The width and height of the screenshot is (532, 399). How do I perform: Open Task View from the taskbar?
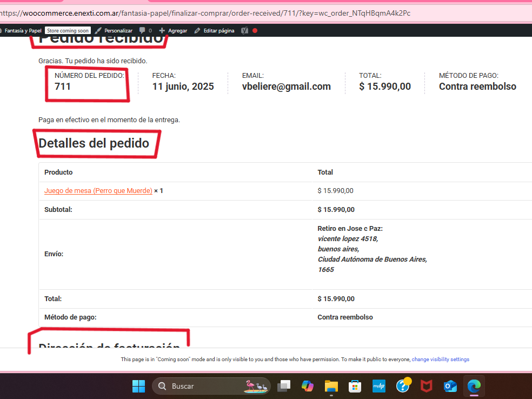(283, 386)
